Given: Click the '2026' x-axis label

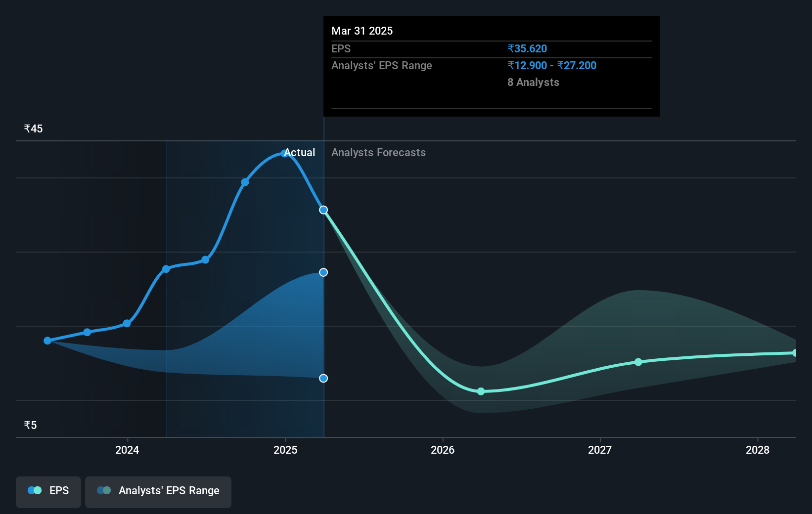Looking at the screenshot, I should pos(443,450).
